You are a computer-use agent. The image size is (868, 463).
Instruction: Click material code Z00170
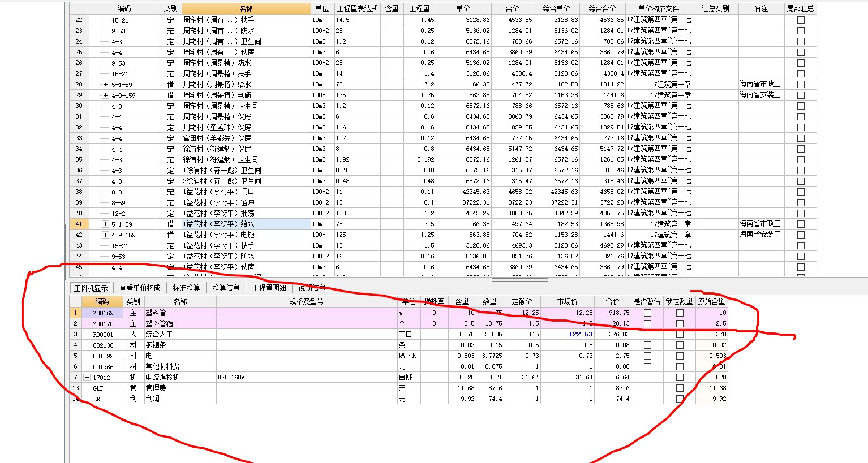point(103,323)
